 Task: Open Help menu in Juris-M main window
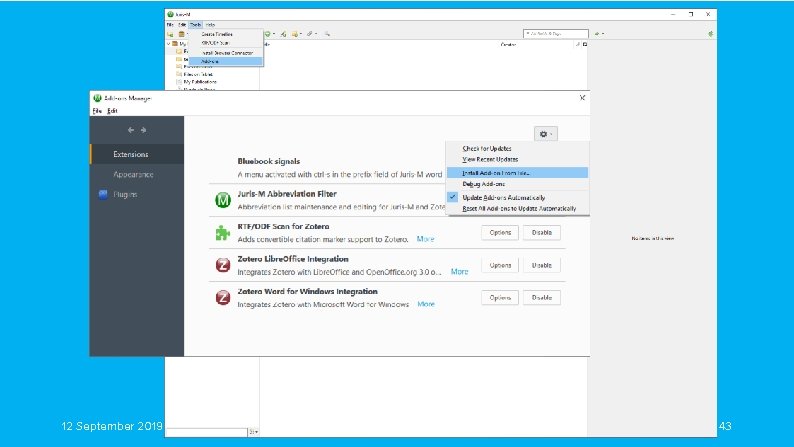click(210, 24)
